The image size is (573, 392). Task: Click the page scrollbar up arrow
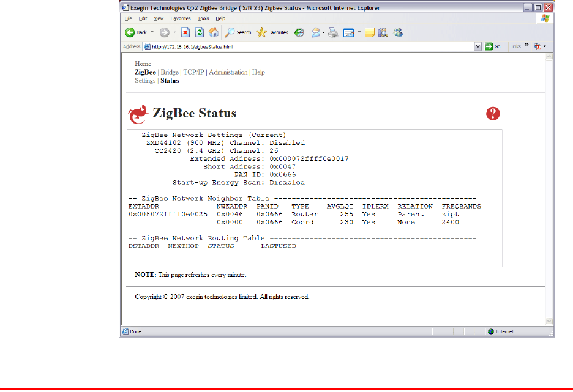(x=549, y=57)
